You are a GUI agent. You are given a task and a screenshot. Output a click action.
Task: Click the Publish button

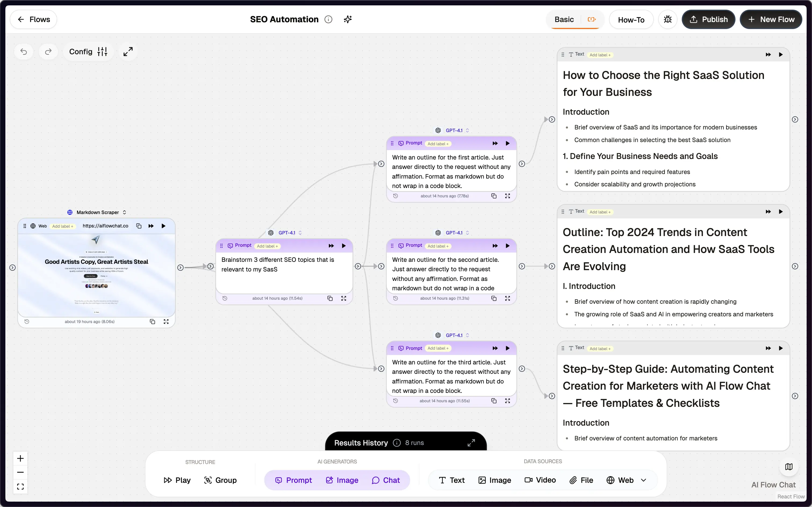point(708,19)
